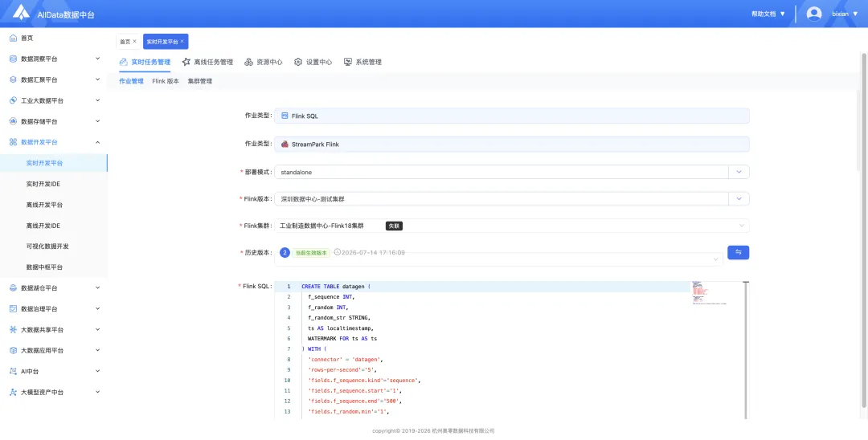Open the 实时任务管理 tab
This screenshot has width=868, height=440.
pos(145,62)
